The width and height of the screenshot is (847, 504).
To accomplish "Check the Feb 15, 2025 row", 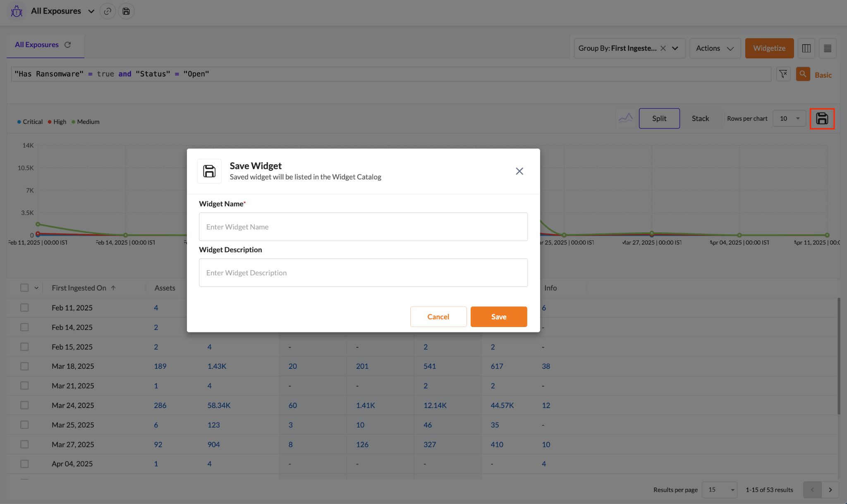I will click(x=24, y=346).
